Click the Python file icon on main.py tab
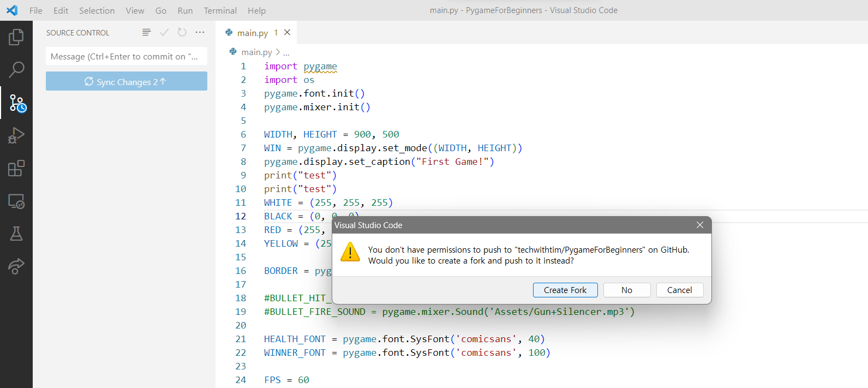868x388 pixels. pyautogui.click(x=229, y=33)
